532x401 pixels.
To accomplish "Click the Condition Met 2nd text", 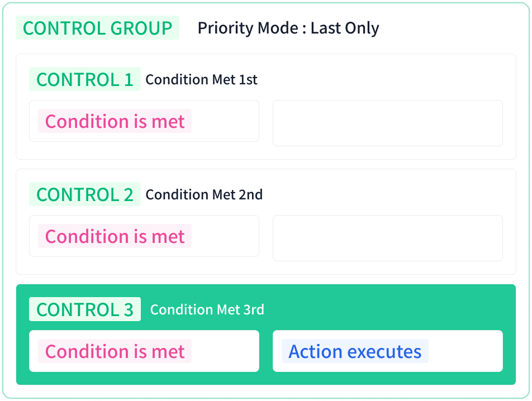I will pyautogui.click(x=204, y=194).
